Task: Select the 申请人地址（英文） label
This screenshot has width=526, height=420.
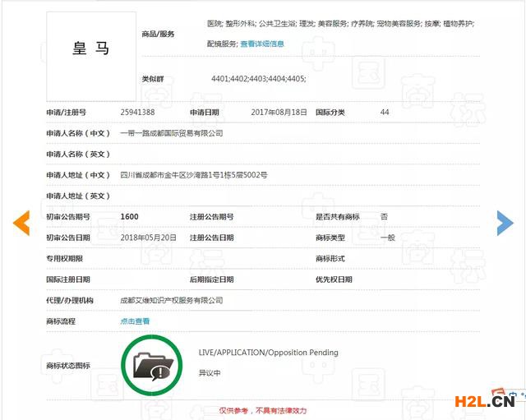Action: pyautogui.click(x=78, y=196)
